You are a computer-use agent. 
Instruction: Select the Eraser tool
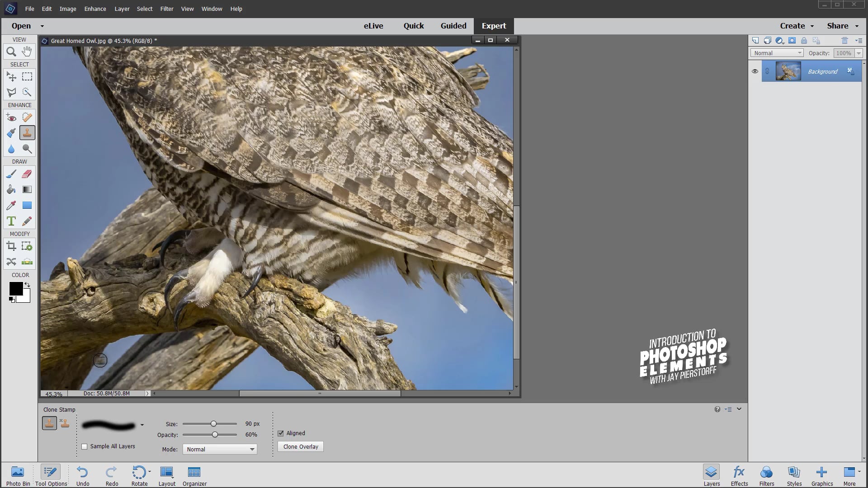[27, 174]
